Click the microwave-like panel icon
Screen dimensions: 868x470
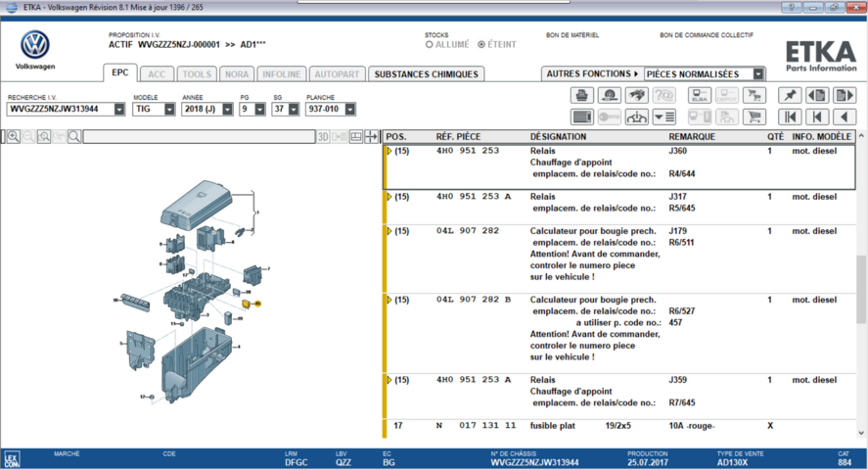point(582,117)
